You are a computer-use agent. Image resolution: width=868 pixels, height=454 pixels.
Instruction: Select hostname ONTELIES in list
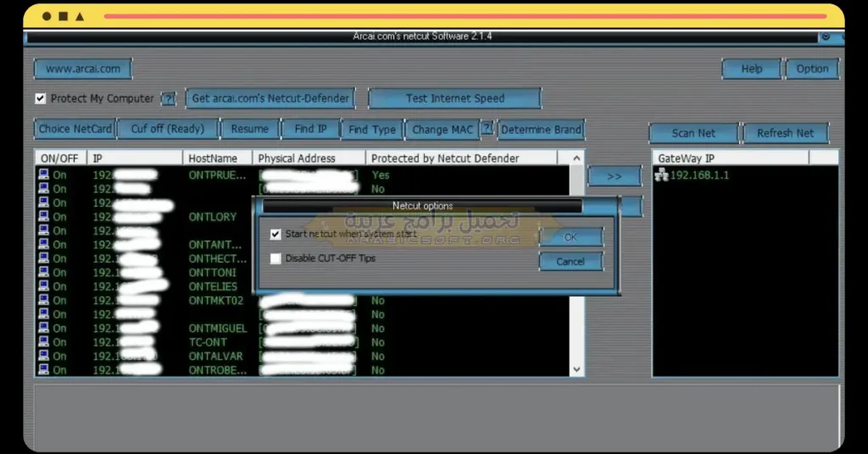[213, 286]
